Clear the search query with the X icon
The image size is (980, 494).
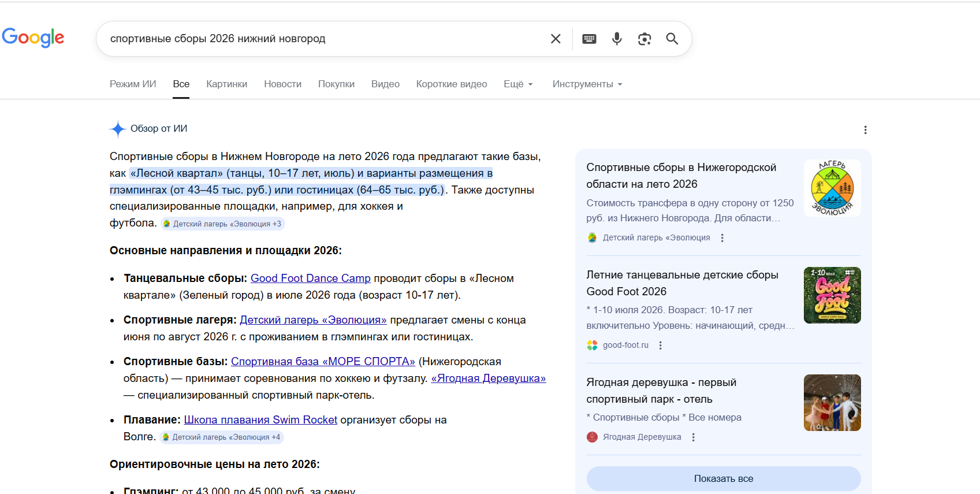[x=556, y=39]
